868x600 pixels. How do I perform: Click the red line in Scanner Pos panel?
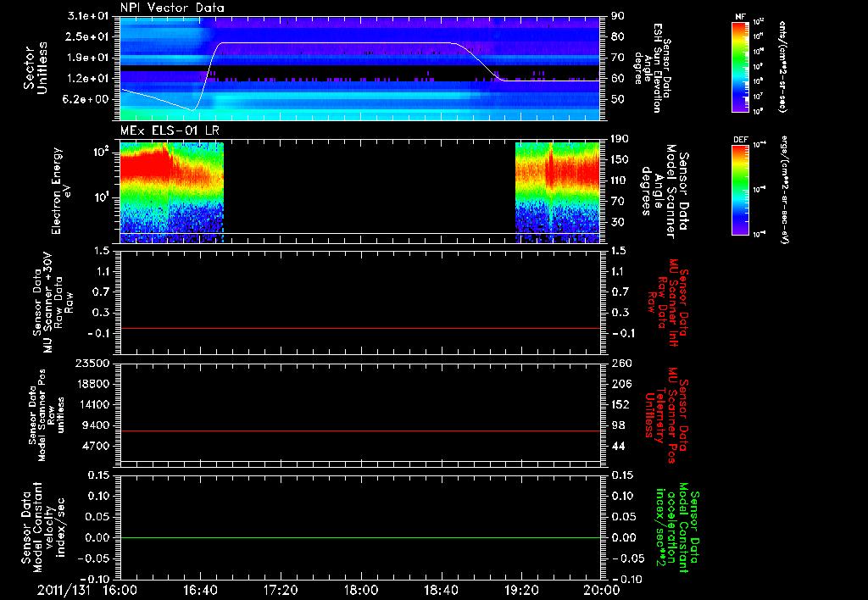360,431
